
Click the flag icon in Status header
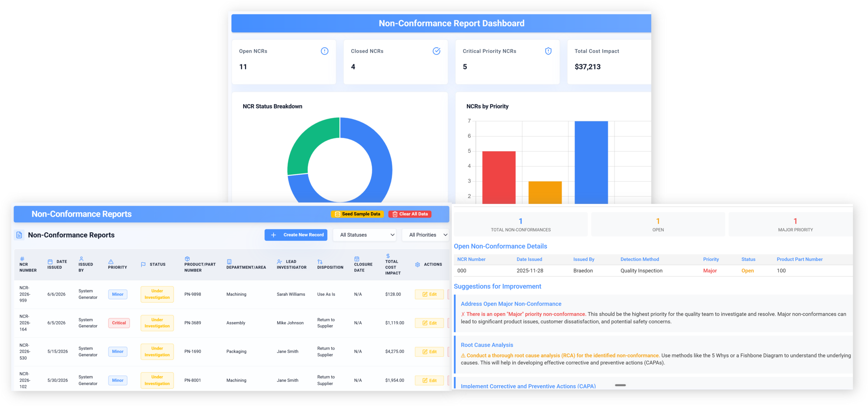tap(143, 264)
